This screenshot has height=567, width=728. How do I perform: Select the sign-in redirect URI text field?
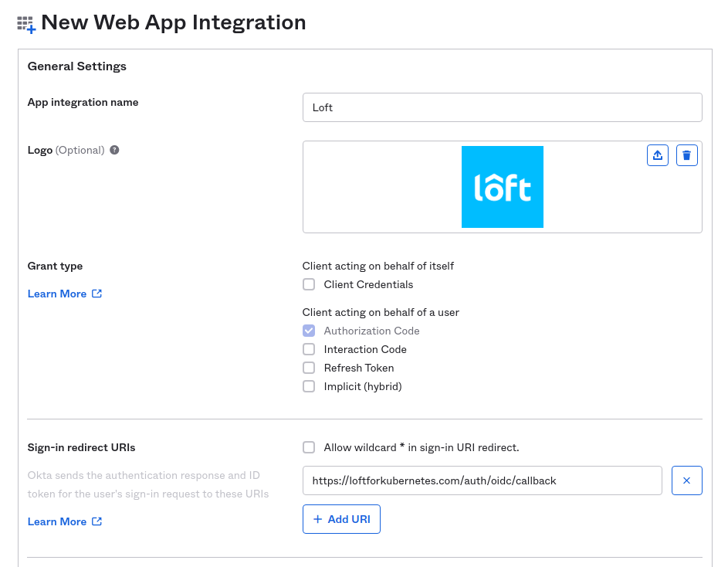[x=482, y=480]
